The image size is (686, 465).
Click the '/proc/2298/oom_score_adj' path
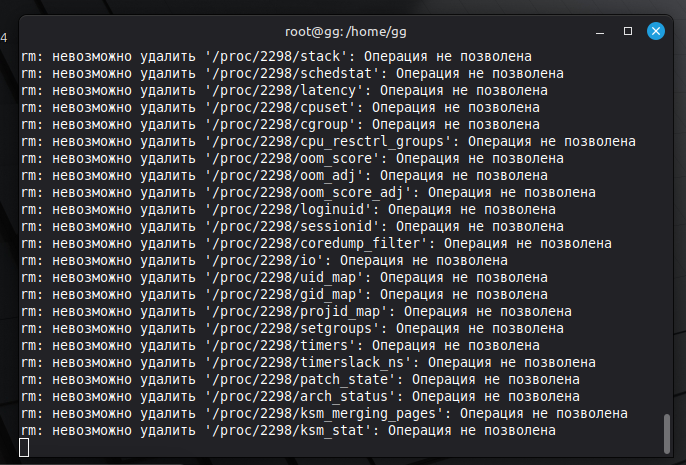pos(308,192)
